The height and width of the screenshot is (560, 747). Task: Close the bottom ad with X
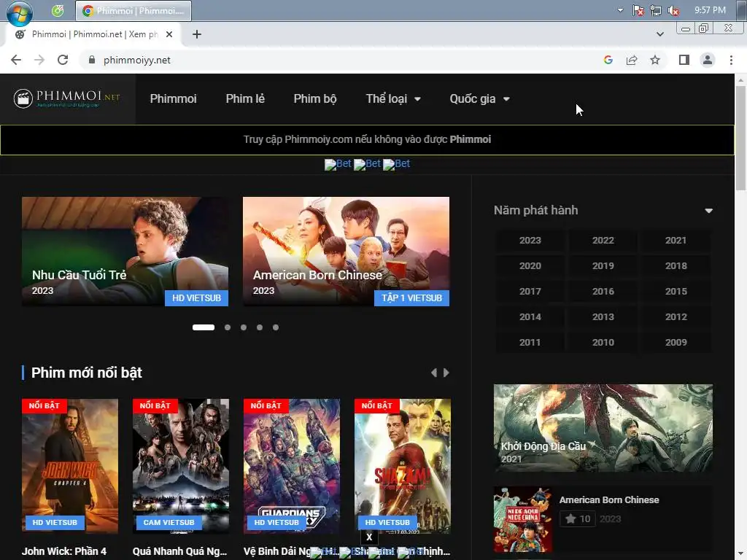point(369,537)
